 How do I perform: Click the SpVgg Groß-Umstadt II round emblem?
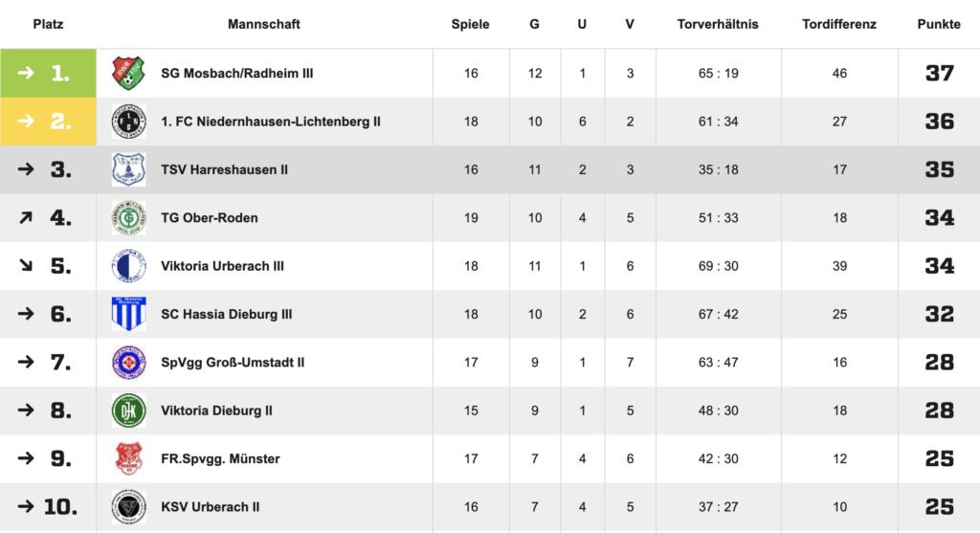click(129, 362)
